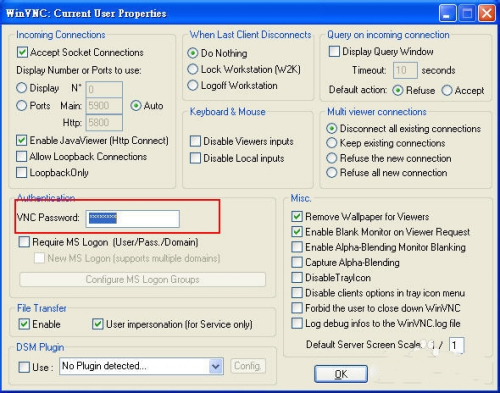
Task: Set default action to Accept
Action: pyautogui.click(x=447, y=90)
